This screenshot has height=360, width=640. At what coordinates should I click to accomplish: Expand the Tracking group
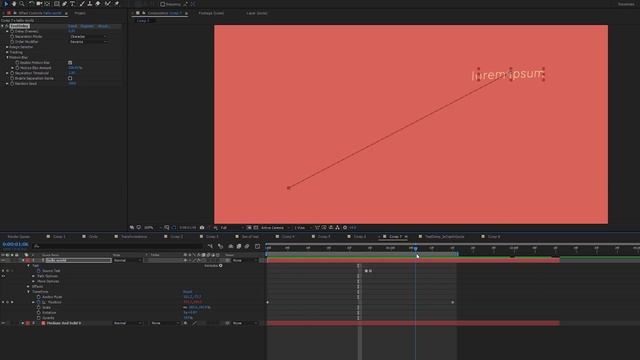point(7,53)
